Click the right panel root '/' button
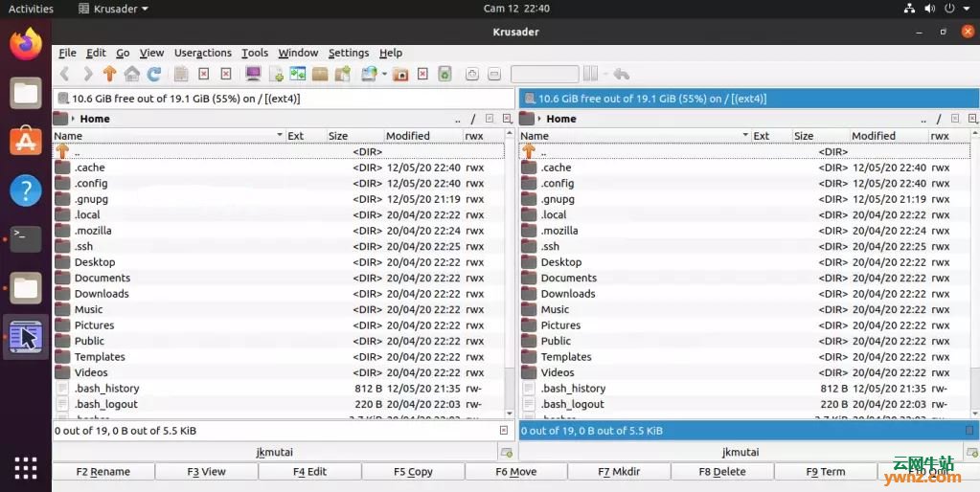The image size is (980, 492). click(x=939, y=119)
